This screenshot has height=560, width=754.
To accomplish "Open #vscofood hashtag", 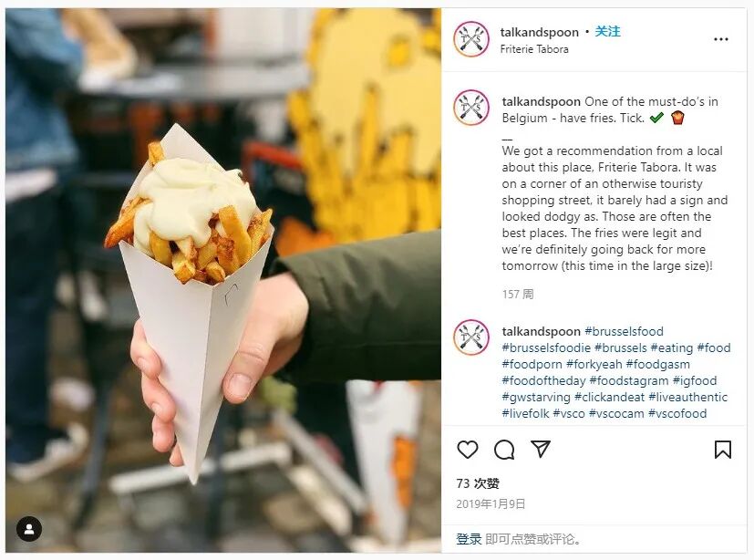I will (x=677, y=413).
